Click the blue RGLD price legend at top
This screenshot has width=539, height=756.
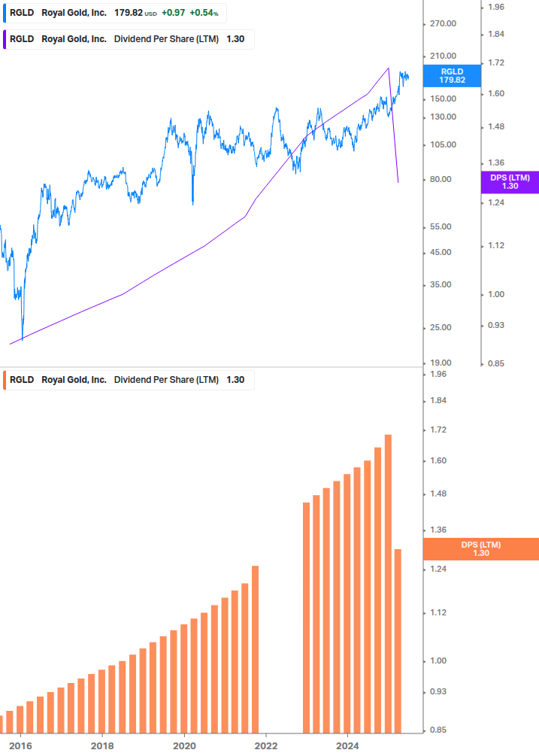114,13
